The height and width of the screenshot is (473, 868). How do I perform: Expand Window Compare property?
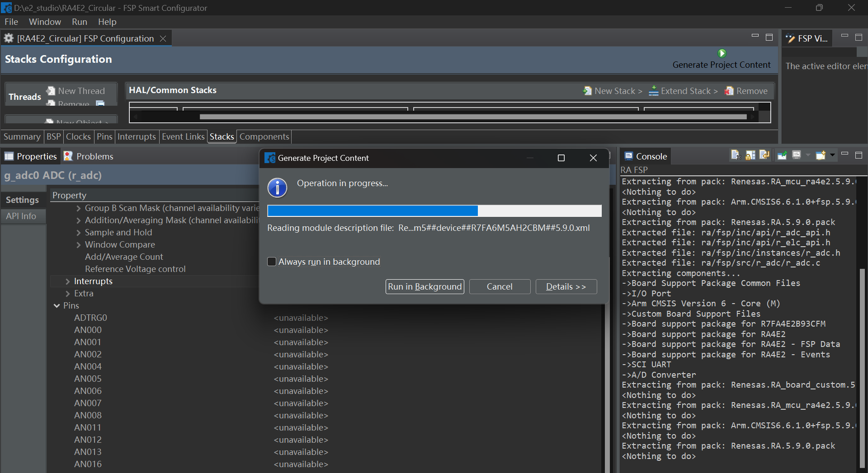pos(78,245)
